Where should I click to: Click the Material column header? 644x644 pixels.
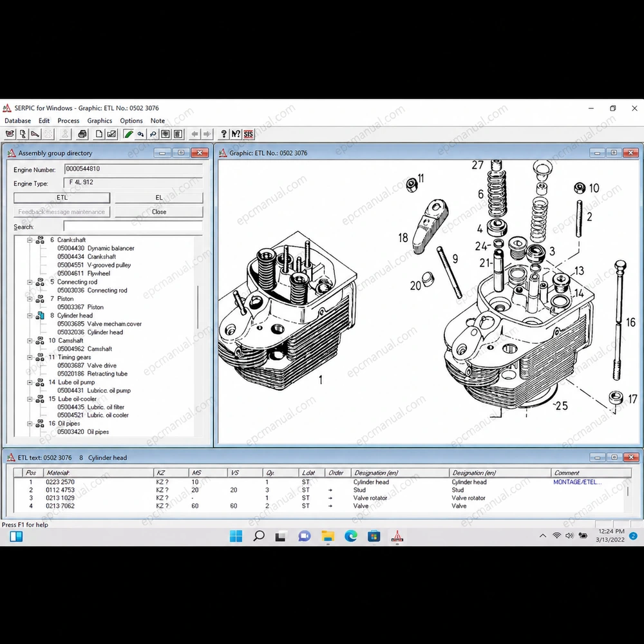pos(99,473)
